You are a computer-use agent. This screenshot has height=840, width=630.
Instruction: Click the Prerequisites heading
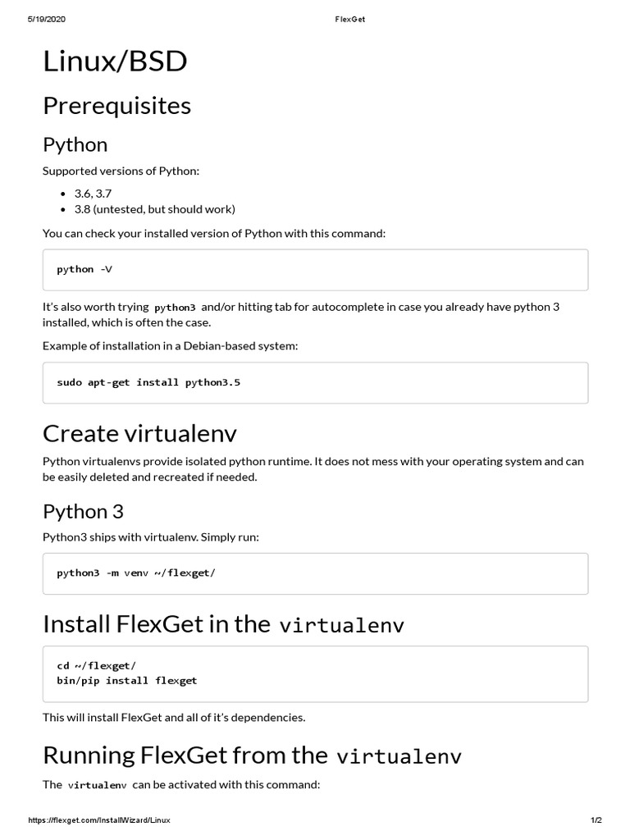click(116, 106)
